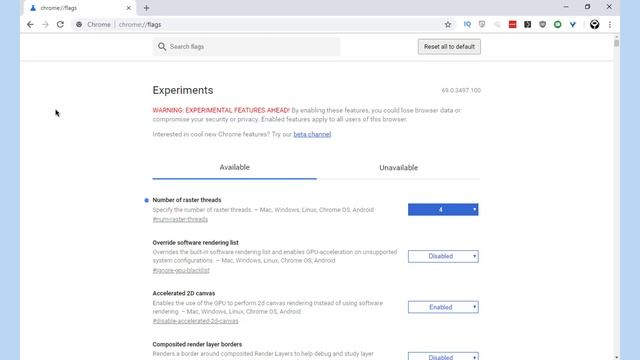Screen dimensions: 640x360
Task: Open Chrome's three-dot menu
Action: coord(610,24)
